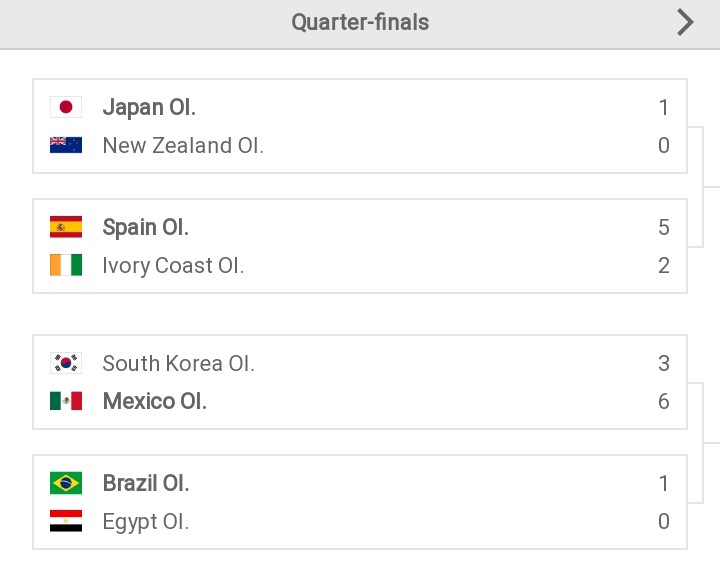
Task: Go to next round with right chevron
Action: click(x=685, y=23)
